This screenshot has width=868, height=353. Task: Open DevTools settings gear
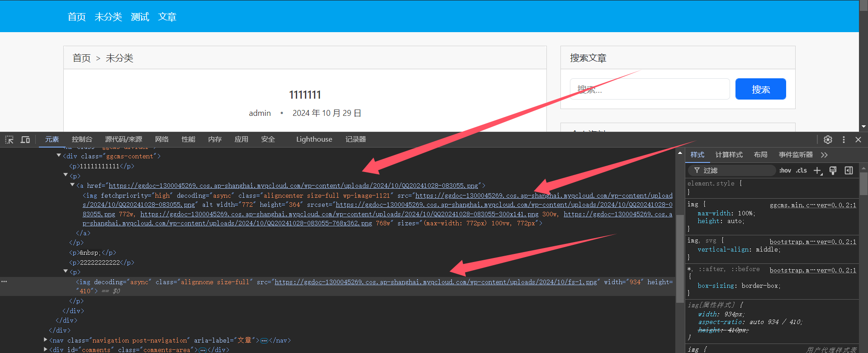828,139
